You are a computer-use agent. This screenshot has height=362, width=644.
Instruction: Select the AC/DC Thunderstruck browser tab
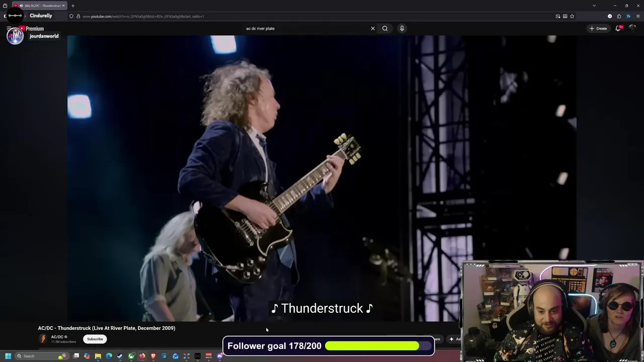pyautogui.click(x=39, y=6)
